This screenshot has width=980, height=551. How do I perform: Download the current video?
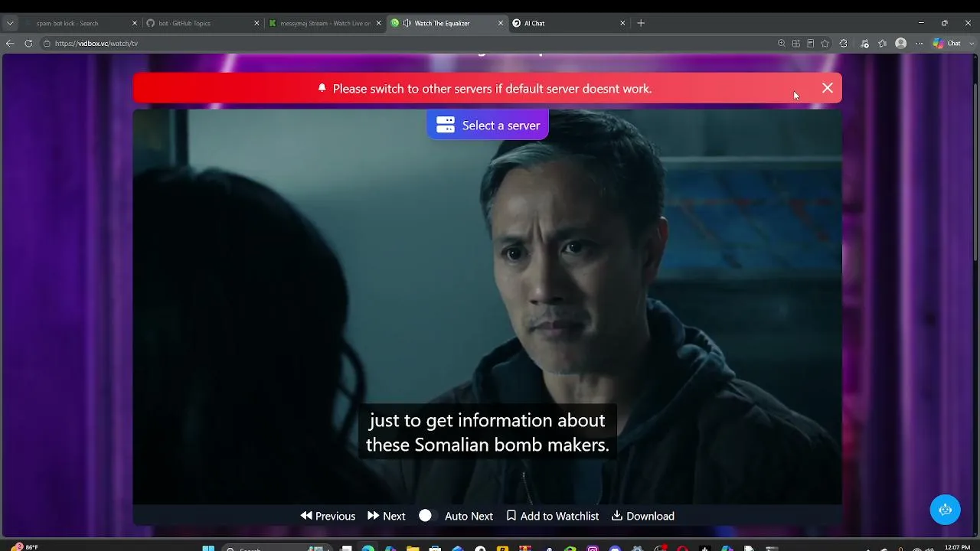point(643,516)
